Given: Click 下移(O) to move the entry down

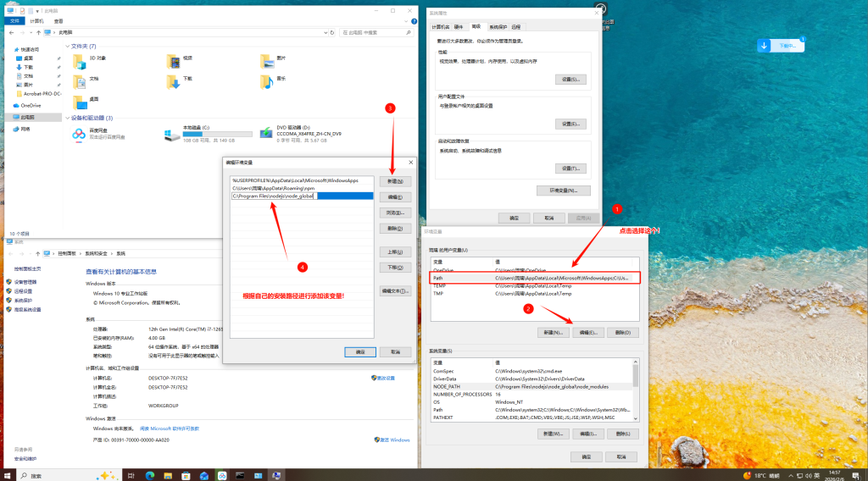Looking at the screenshot, I should coord(395,268).
